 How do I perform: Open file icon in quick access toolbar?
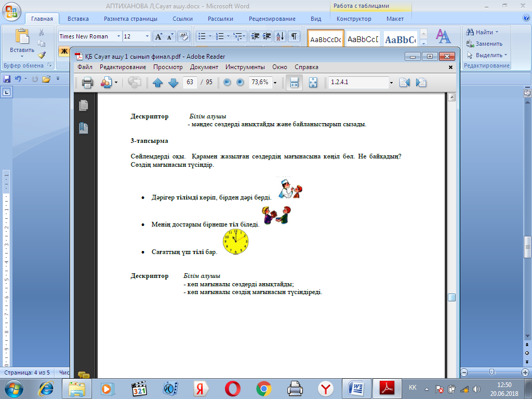point(46,79)
